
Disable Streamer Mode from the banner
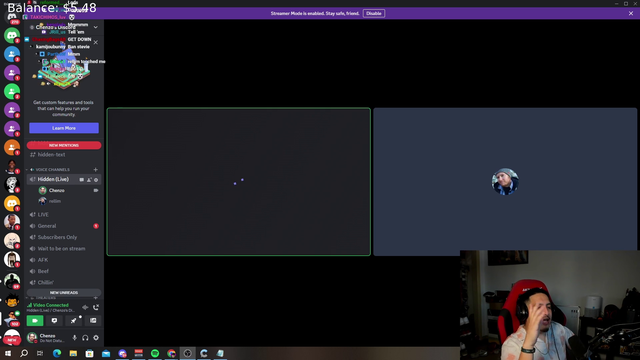coord(373,13)
